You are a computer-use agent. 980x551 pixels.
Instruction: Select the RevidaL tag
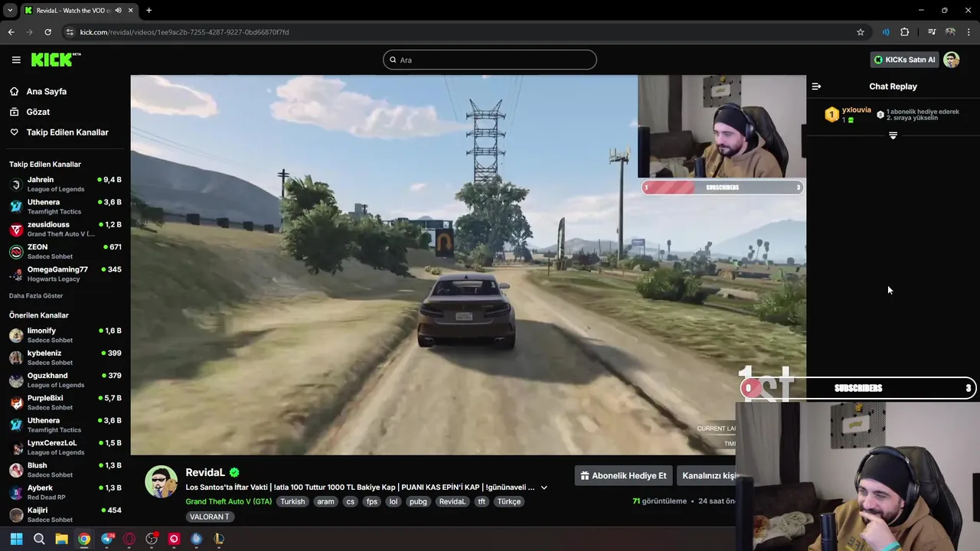452,501
